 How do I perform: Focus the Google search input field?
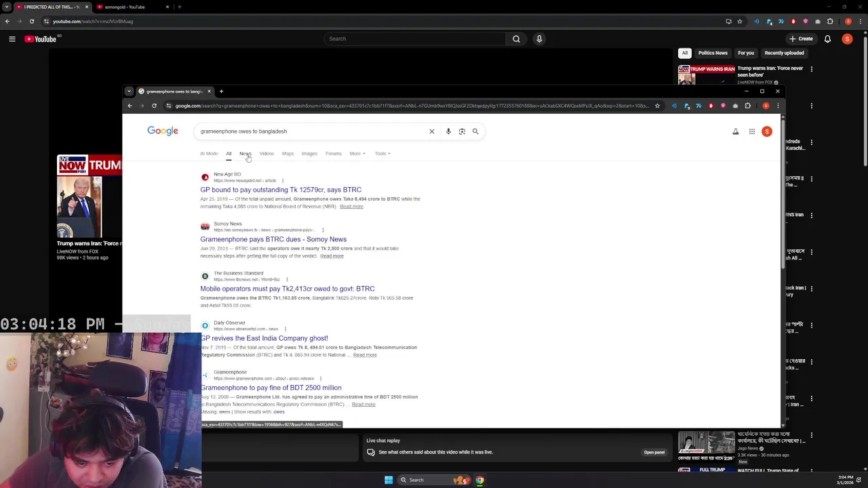[312, 131]
